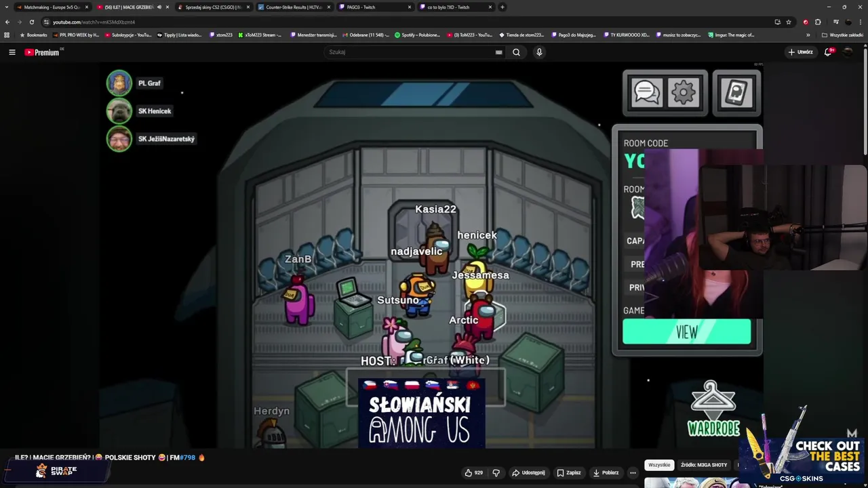The image size is (868, 488).
Task: Reload the page with refresh icon
Action: 31,22
